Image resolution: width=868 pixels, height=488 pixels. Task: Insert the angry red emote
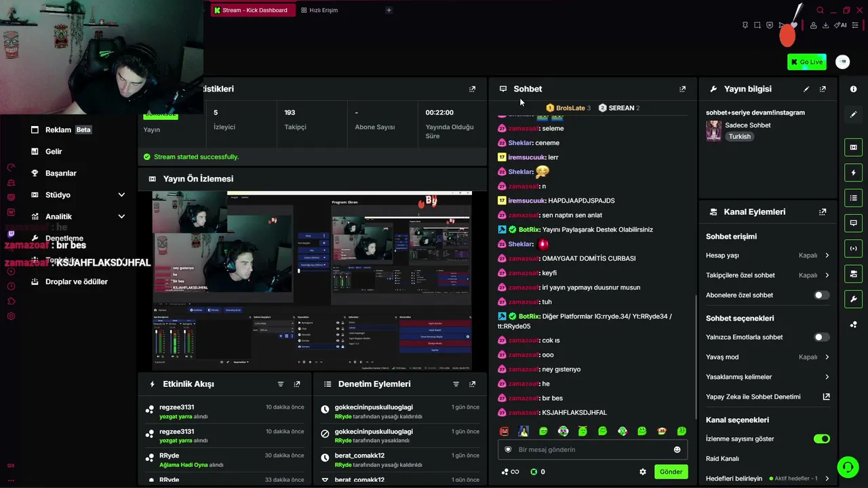point(504,431)
